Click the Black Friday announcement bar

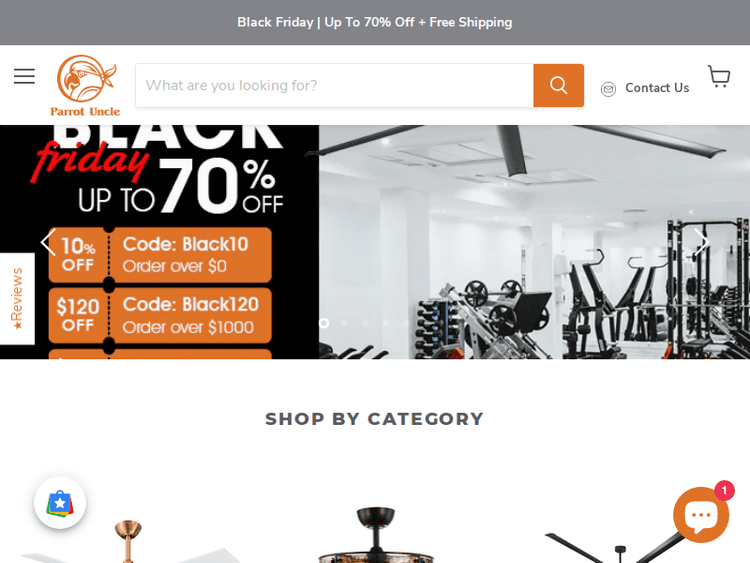click(375, 22)
